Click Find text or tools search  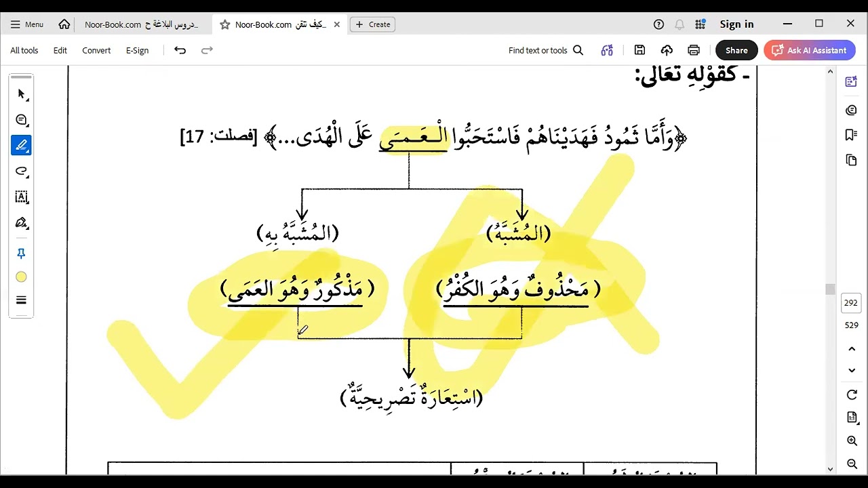[x=546, y=50]
